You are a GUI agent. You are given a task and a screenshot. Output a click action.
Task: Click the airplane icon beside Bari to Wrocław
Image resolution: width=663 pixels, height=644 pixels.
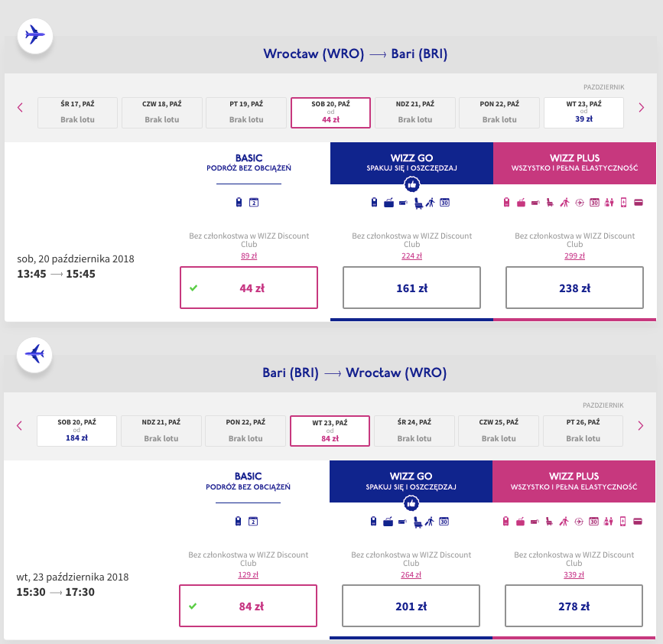tap(34, 354)
